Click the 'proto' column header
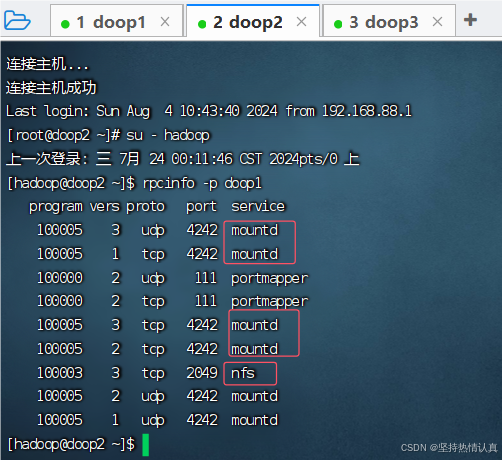Viewport: 502px width, 460px height. pos(145,207)
